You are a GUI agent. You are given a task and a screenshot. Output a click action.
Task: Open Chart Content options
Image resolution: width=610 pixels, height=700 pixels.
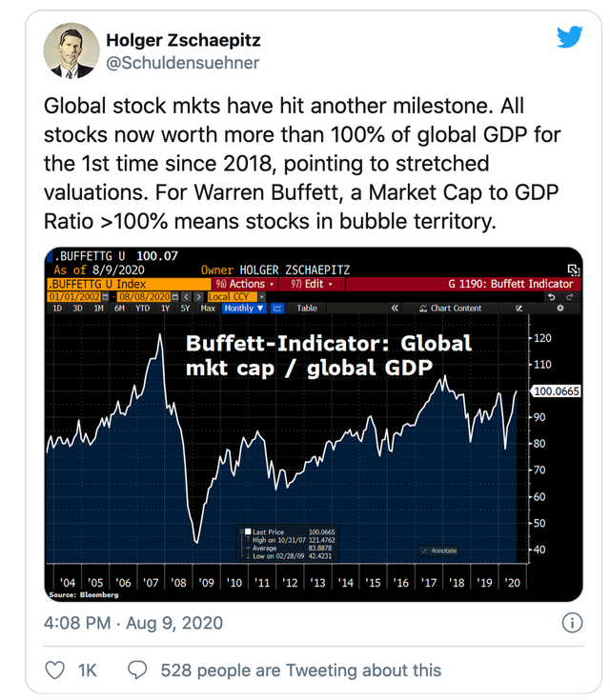pyautogui.click(x=451, y=308)
